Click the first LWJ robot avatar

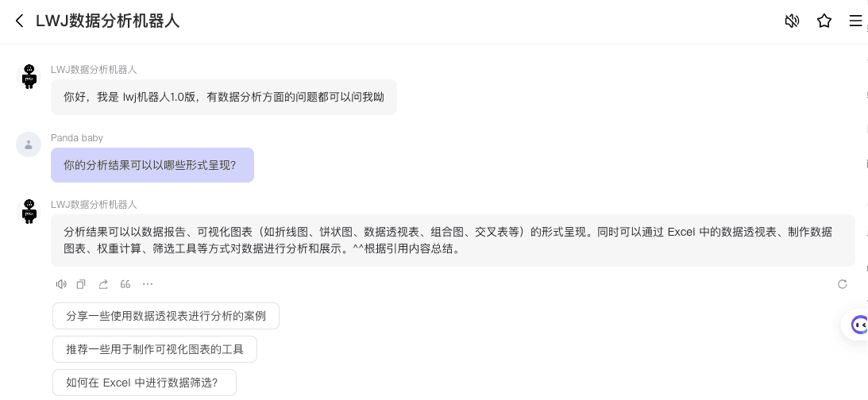tap(29, 76)
